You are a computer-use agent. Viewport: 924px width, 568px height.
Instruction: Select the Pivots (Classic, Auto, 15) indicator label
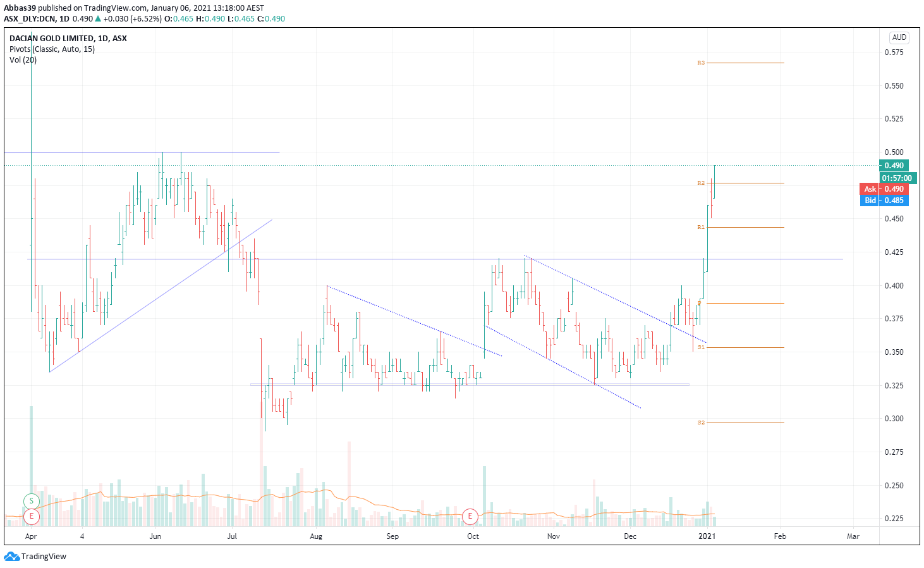click(52, 49)
